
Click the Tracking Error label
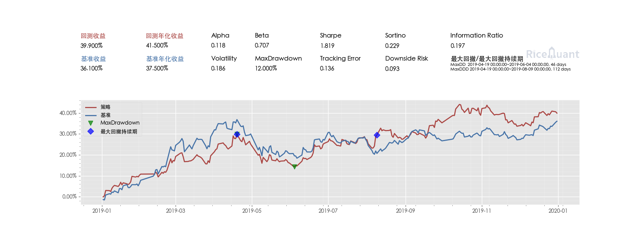(340, 58)
